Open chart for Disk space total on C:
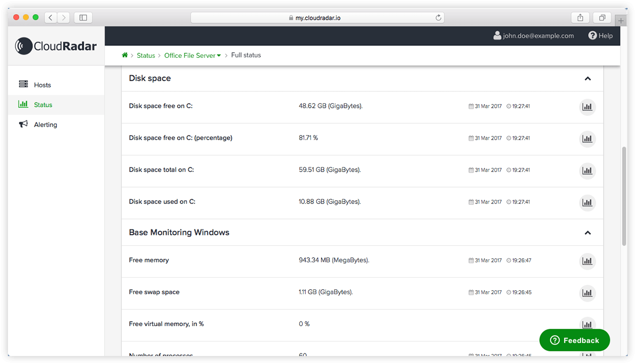This screenshot has height=364, width=635. click(x=588, y=171)
